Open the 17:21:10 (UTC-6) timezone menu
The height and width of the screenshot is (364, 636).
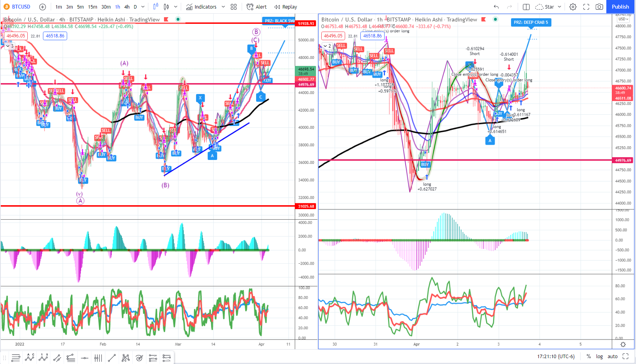coord(556,356)
